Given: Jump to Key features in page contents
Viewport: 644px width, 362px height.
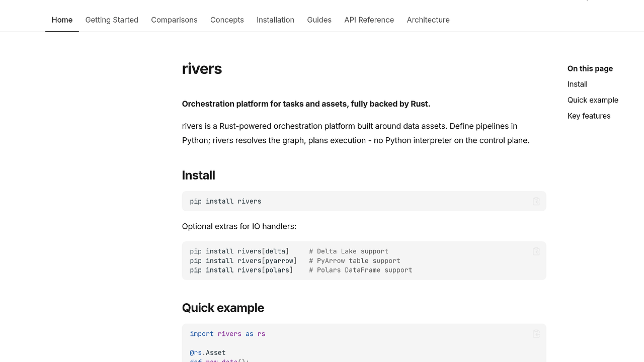Looking at the screenshot, I should [x=589, y=116].
